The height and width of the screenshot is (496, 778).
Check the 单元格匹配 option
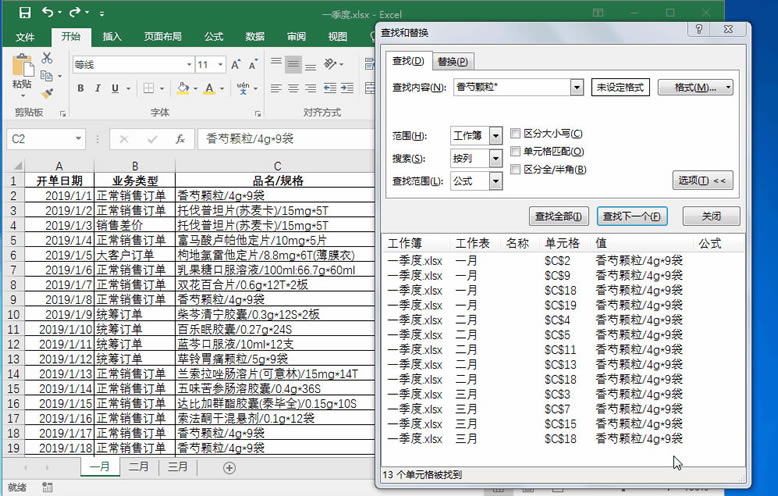(x=515, y=152)
